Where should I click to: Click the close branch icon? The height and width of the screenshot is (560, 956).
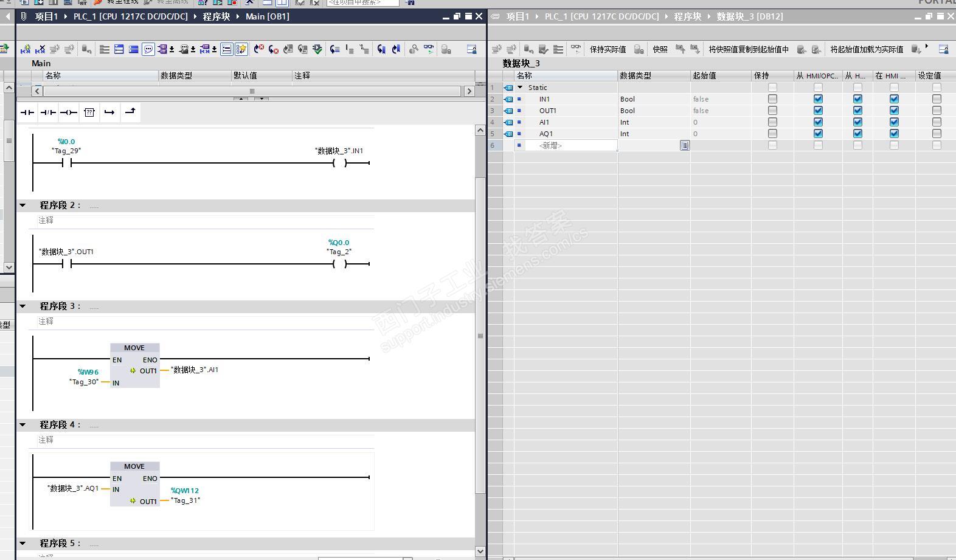tap(130, 112)
